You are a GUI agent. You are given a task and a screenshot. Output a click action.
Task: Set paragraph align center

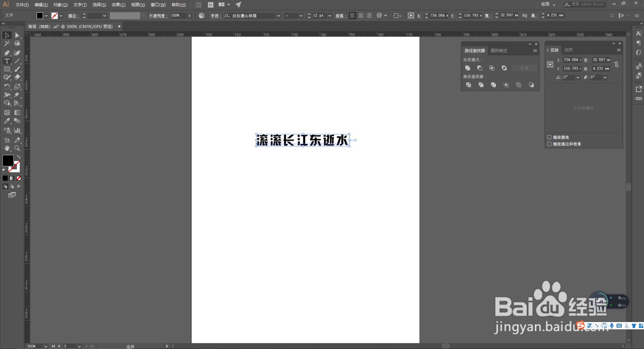point(361,16)
